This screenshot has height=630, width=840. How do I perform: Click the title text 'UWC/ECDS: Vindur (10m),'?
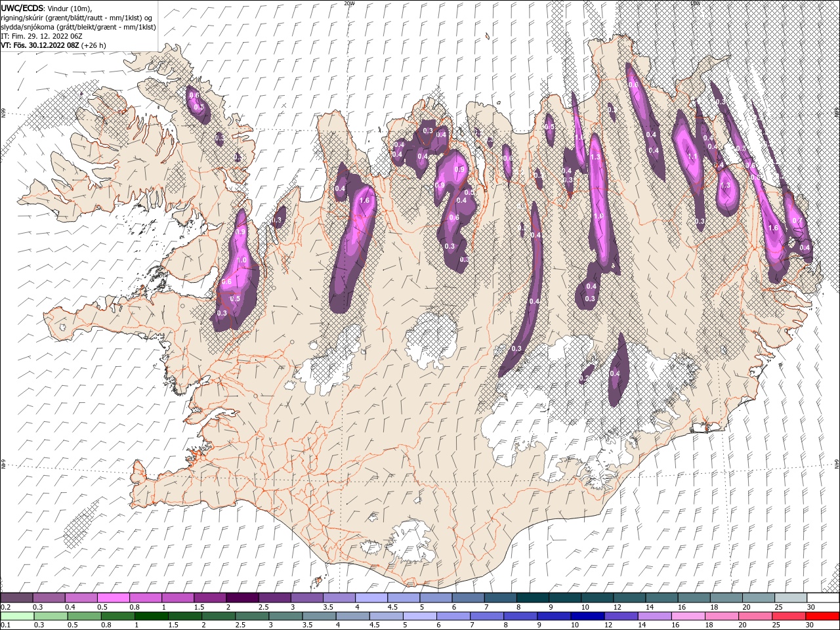coord(47,8)
